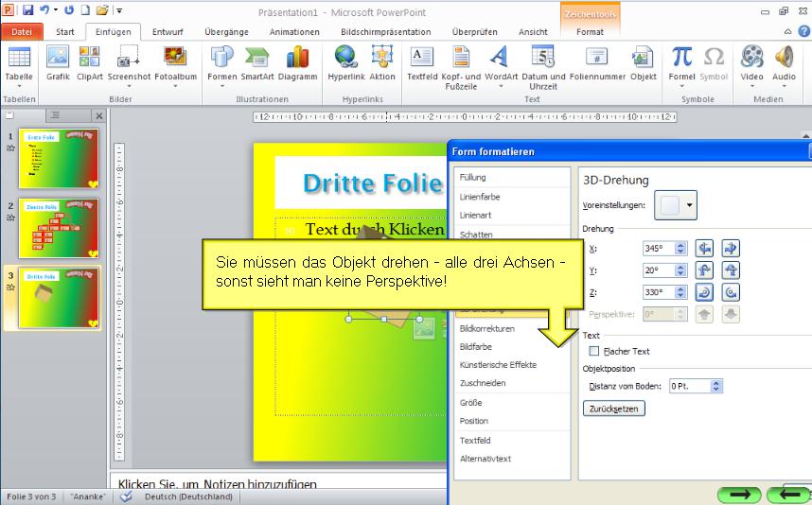Increase the Distanz vom Boden spinner
The image size is (812, 505).
pyautogui.click(x=716, y=382)
